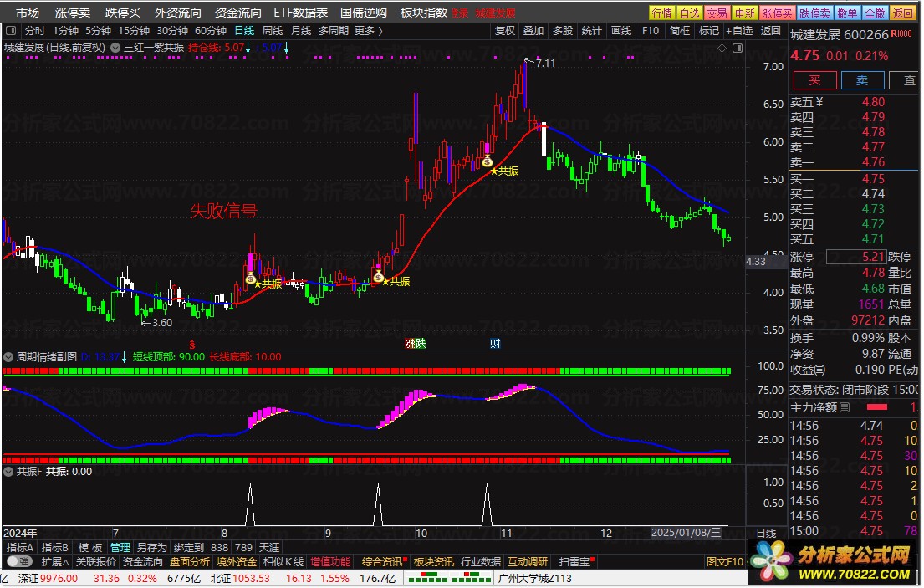
Task: Switch to the 分时 period
Action: [35, 31]
